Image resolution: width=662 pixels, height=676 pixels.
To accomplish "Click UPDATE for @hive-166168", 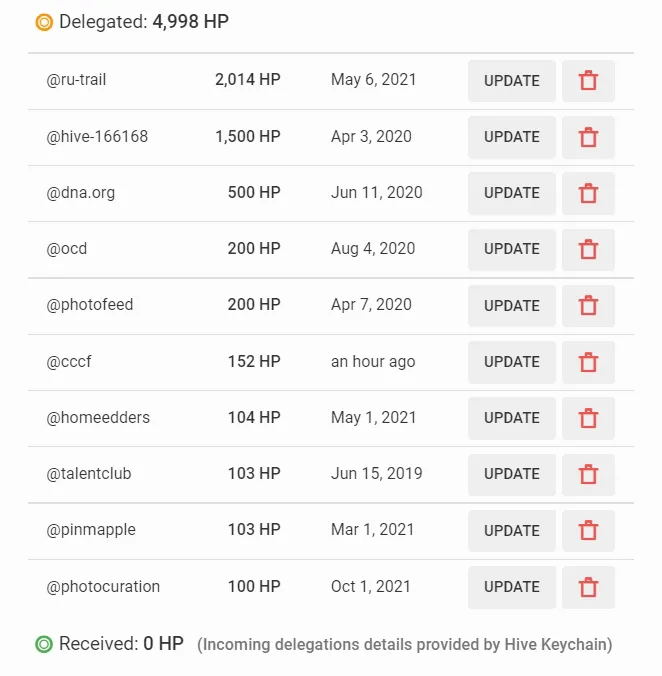I will (x=512, y=138).
